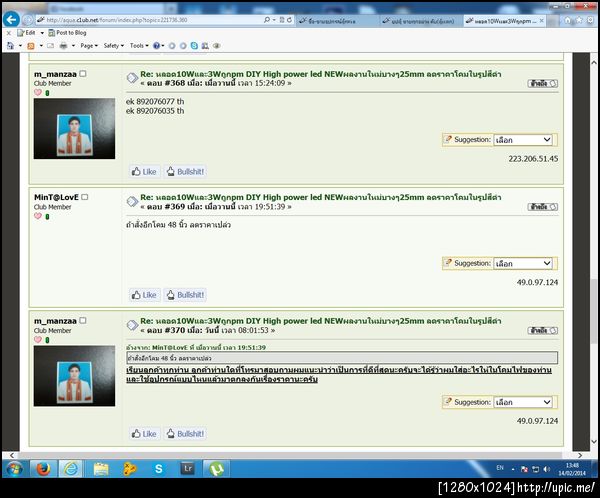This screenshot has width=600, height=498.
Task: Tick checkbox next to MinT@LovE
Action: click(x=85, y=197)
